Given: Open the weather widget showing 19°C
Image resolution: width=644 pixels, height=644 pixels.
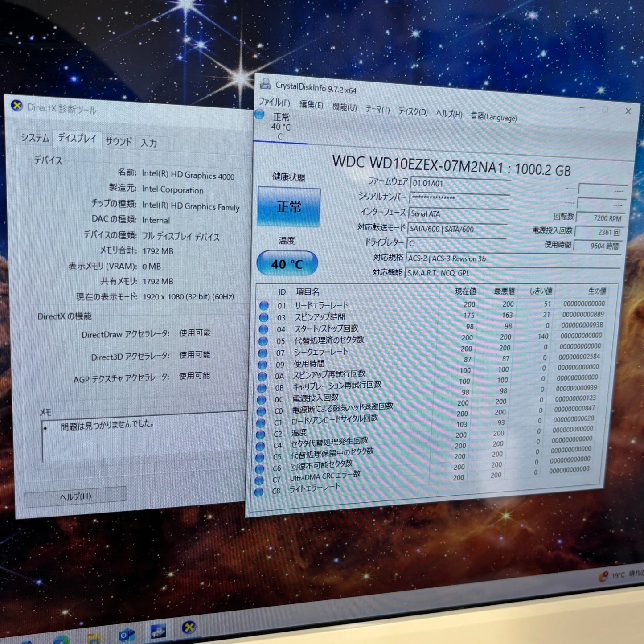Looking at the screenshot, I should coord(620,575).
